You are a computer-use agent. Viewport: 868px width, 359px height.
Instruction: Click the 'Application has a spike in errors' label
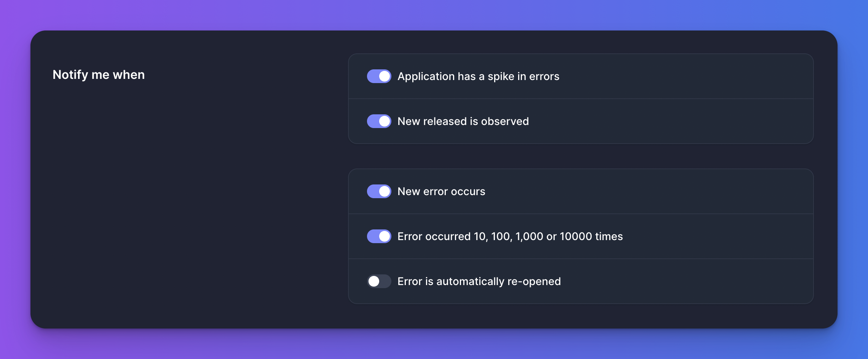479,76
